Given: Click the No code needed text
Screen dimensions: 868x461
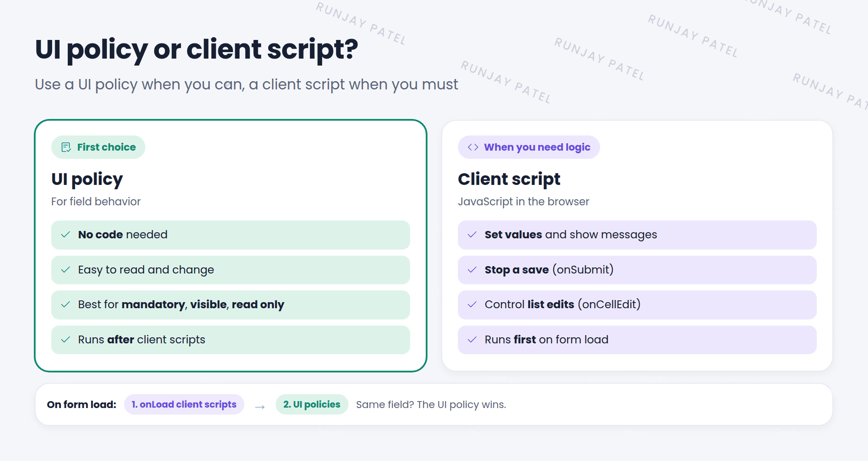Looking at the screenshot, I should 123,234.
